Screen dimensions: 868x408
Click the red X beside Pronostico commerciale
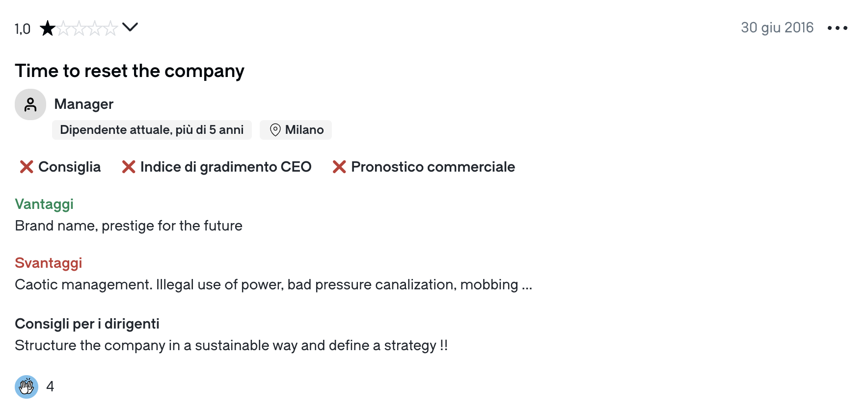click(x=339, y=167)
